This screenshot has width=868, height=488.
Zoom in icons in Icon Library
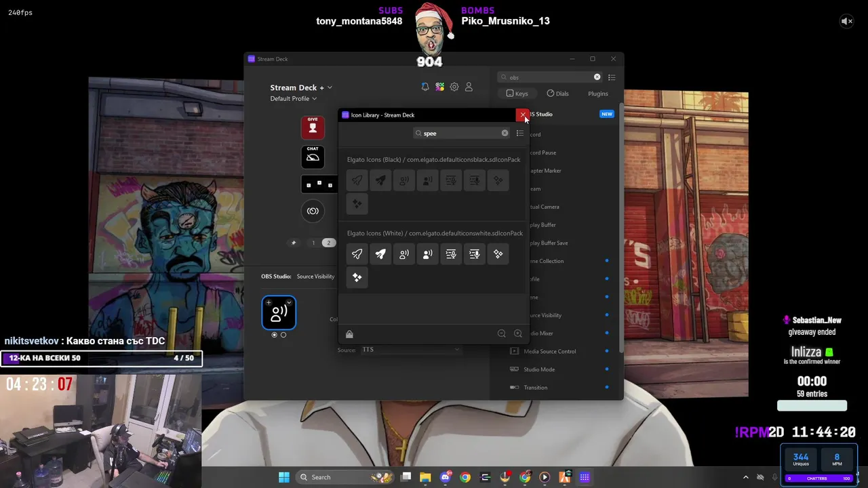(518, 333)
